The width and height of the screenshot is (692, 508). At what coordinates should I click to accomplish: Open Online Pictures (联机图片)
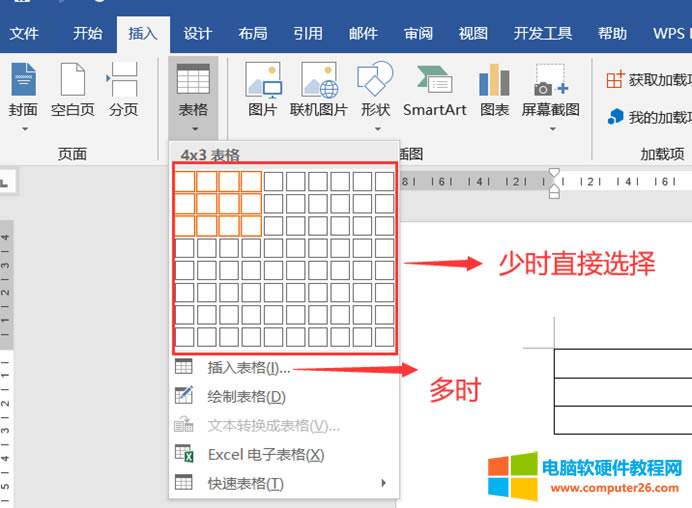coord(318,92)
